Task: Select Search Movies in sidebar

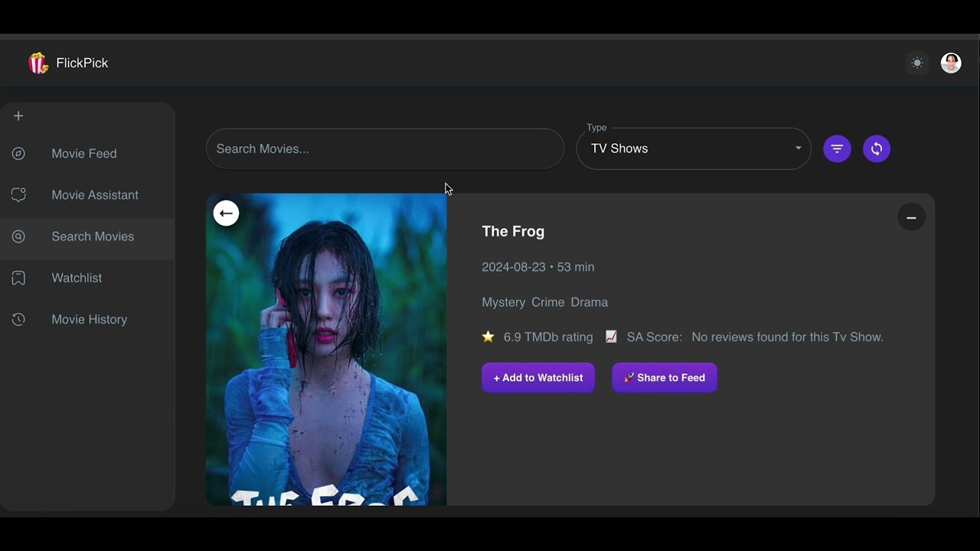Action: coord(87,236)
